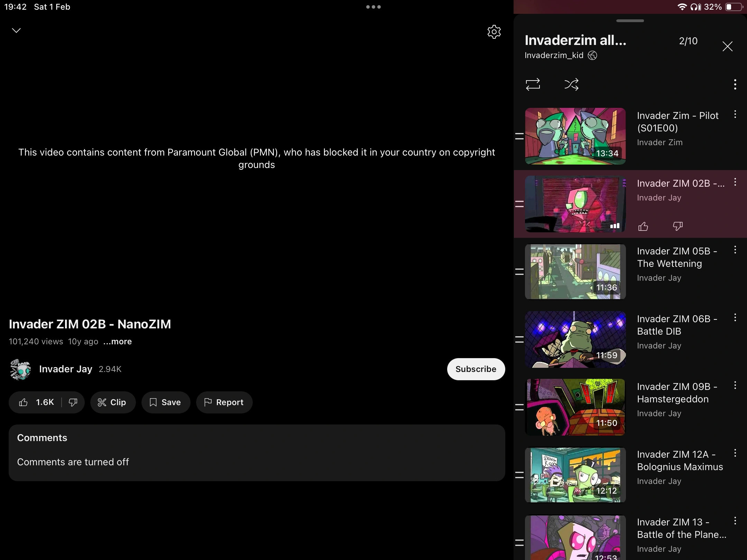Select the Clip tool

pos(113,402)
